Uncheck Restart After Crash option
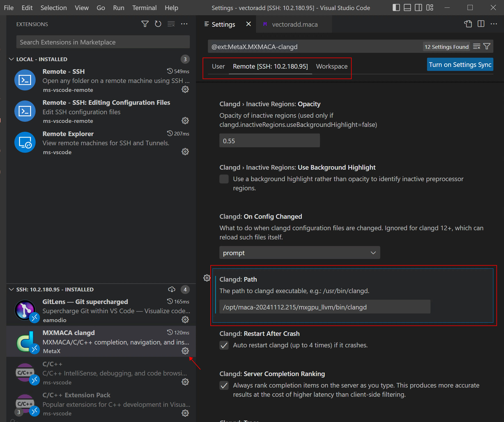 pos(224,345)
